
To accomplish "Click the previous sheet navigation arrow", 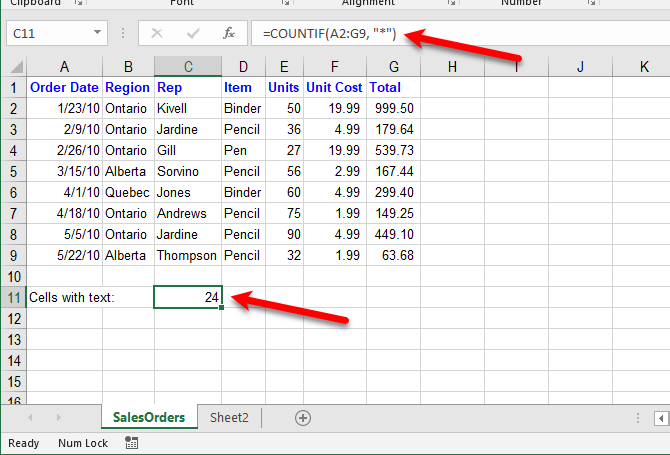I will pos(31,418).
